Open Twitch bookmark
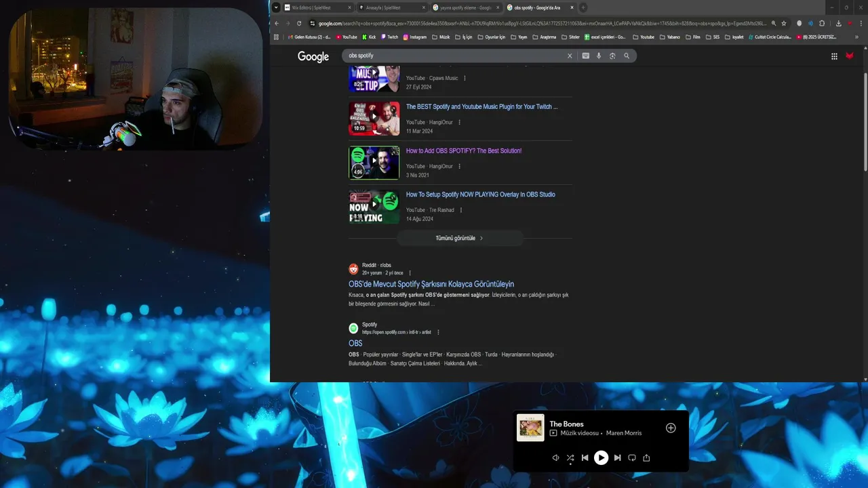 click(390, 37)
